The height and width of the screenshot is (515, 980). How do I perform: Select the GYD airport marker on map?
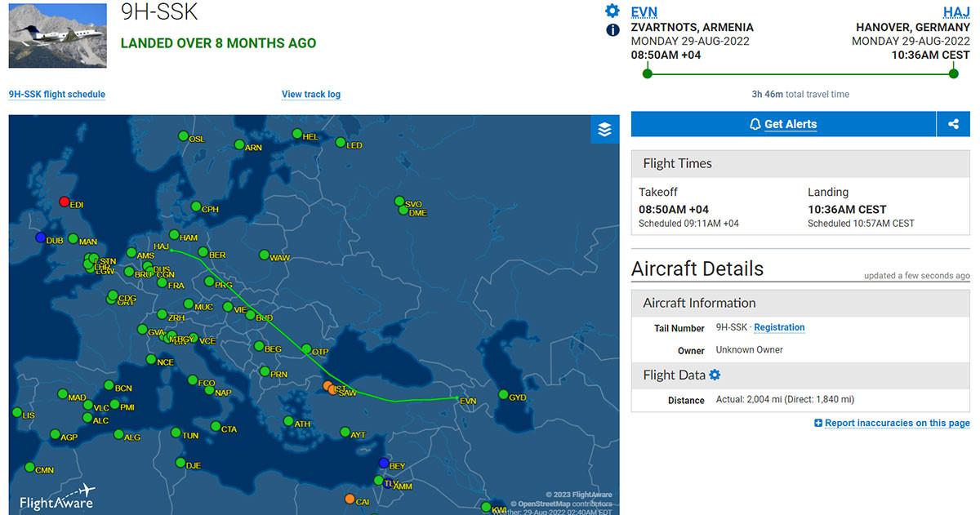503,395
